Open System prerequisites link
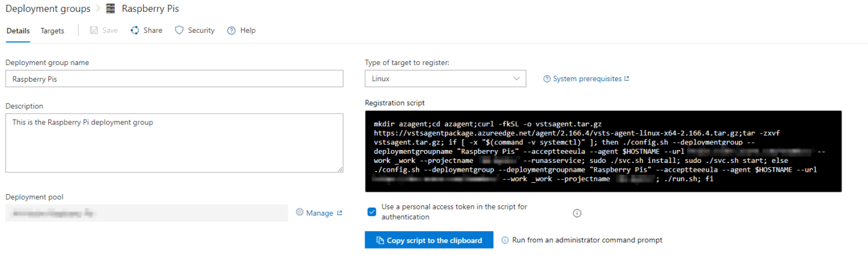This screenshot has width=868, height=264. pos(587,79)
